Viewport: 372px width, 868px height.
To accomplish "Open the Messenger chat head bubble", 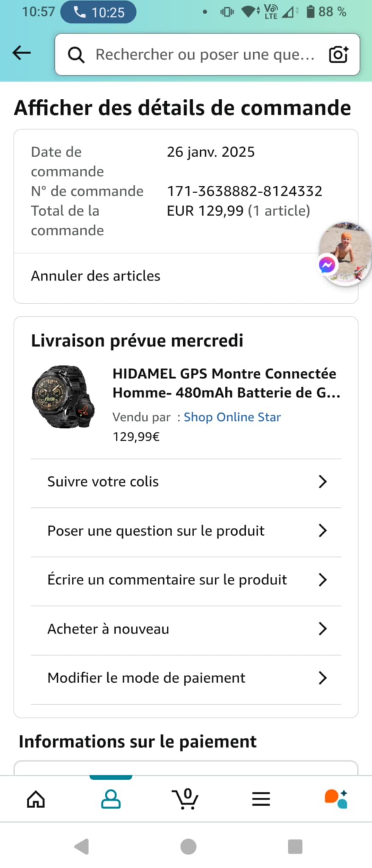I will tap(344, 254).
